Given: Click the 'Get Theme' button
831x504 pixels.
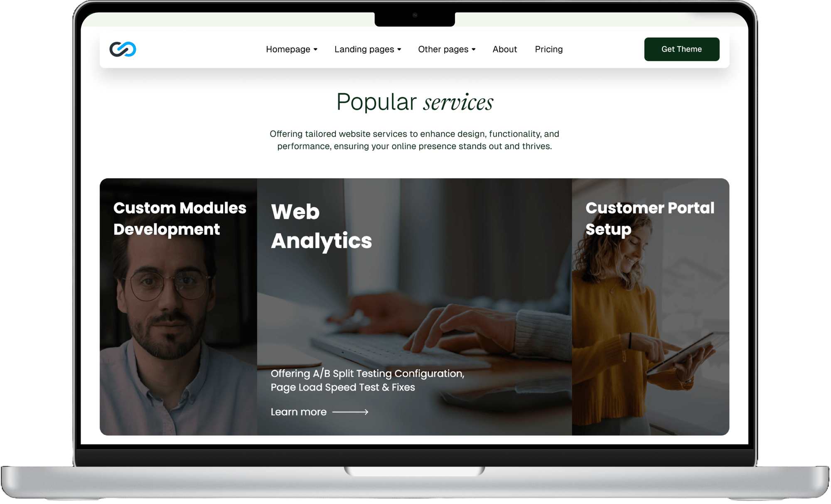Looking at the screenshot, I should [x=682, y=49].
